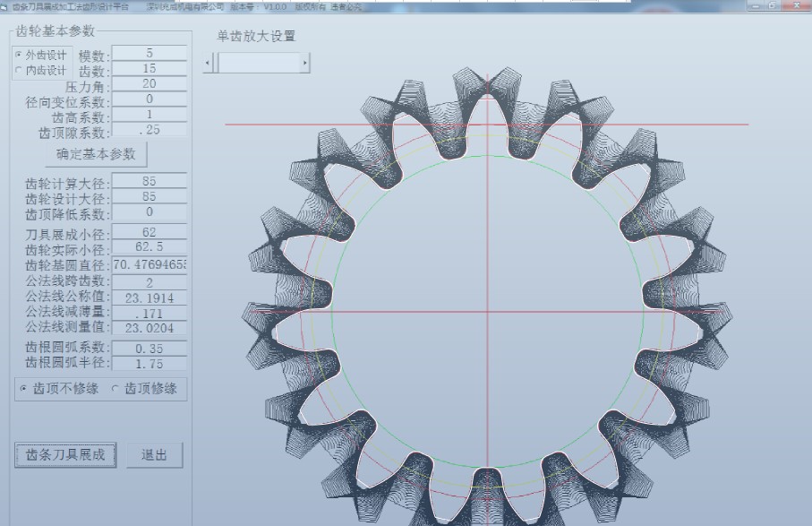This screenshot has width=812, height=526.
Task: Click the 径向变位系数 input field
Action: (x=150, y=99)
